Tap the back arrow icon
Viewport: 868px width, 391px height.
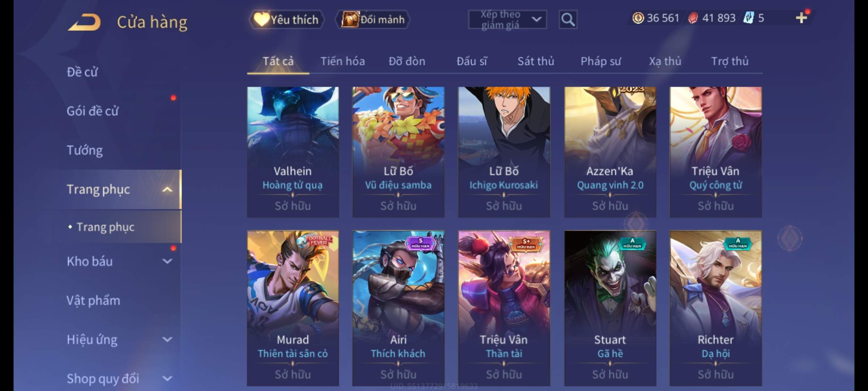(84, 22)
